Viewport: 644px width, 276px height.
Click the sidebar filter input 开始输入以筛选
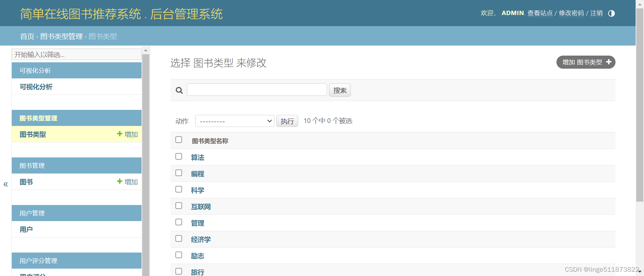pyautogui.click(x=76, y=54)
